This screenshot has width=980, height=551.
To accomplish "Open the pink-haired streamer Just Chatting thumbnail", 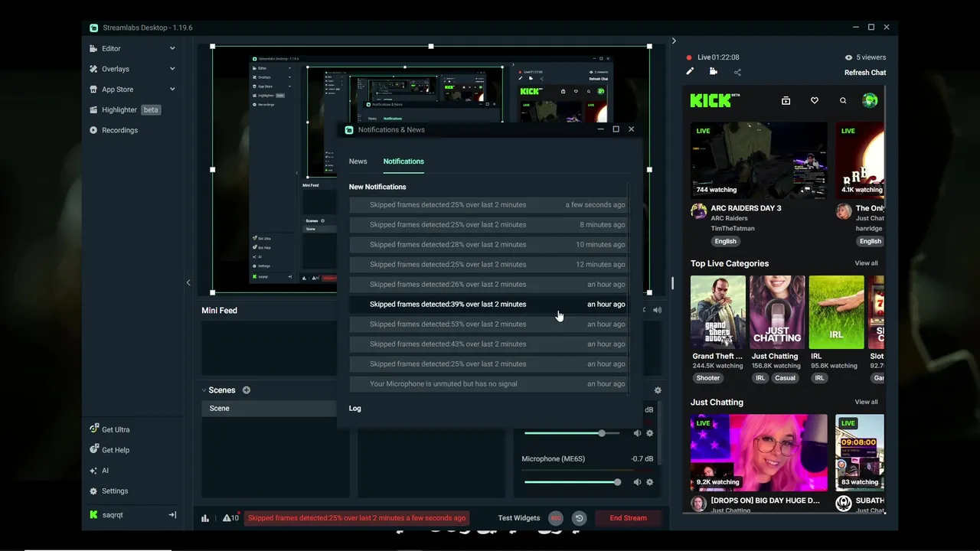I will coord(759,452).
